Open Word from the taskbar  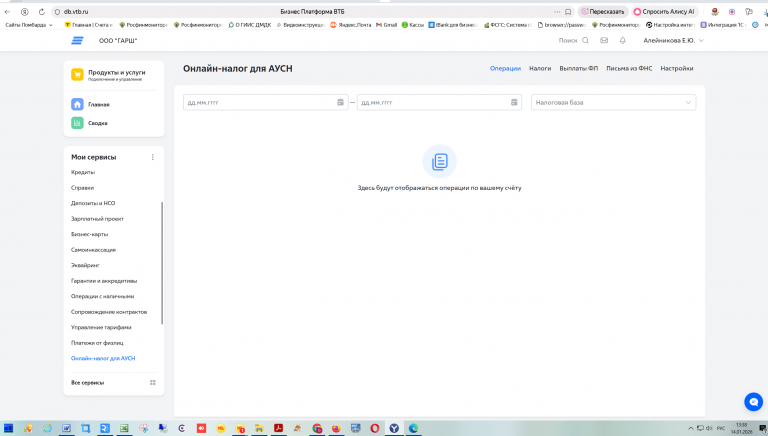click(66, 428)
